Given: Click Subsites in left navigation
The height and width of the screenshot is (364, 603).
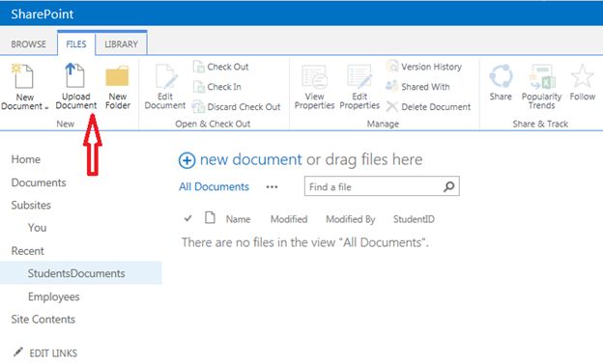Looking at the screenshot, I should coord(31,206).
